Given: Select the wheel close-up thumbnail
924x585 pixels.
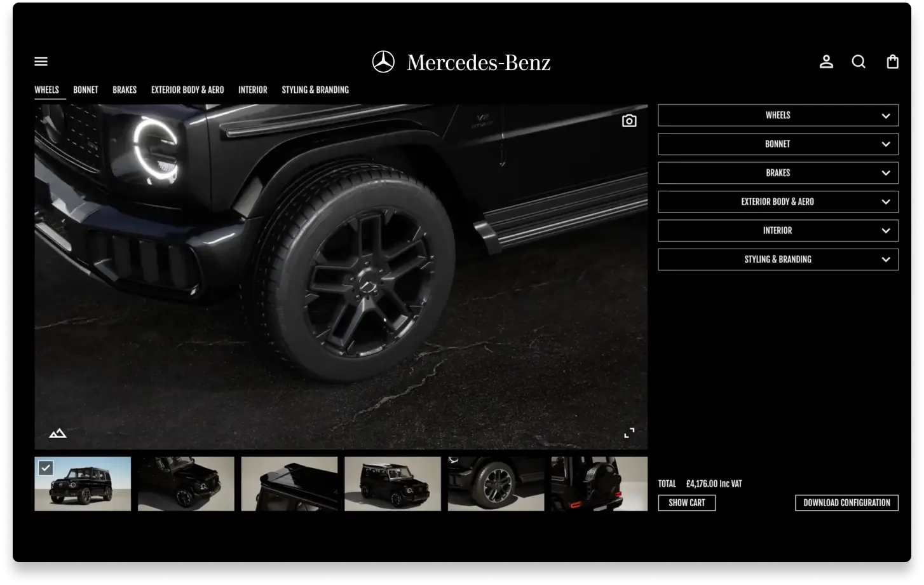Looking at the screenshot, I should [x=496, y=483].
